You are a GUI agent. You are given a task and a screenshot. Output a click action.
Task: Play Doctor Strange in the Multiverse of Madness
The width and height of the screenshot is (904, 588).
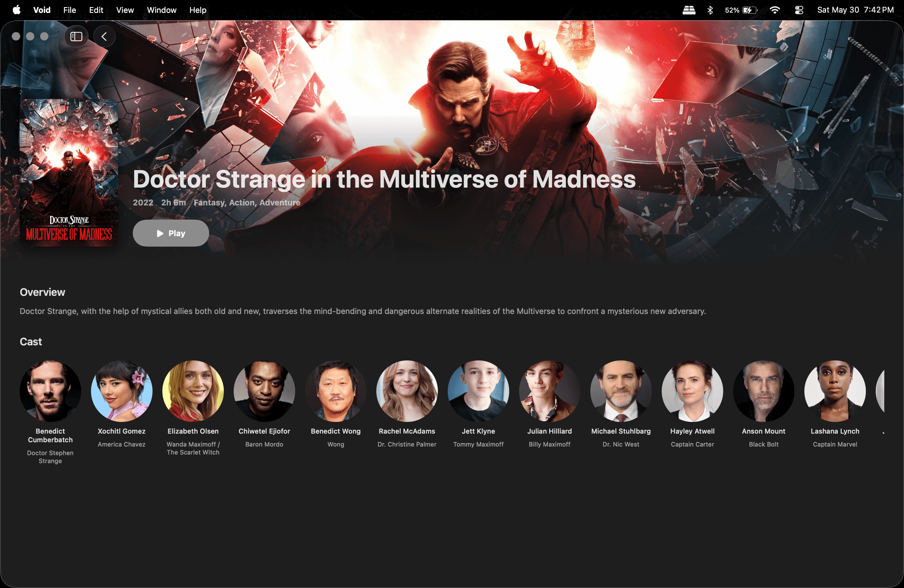click(x=171, y=233)
